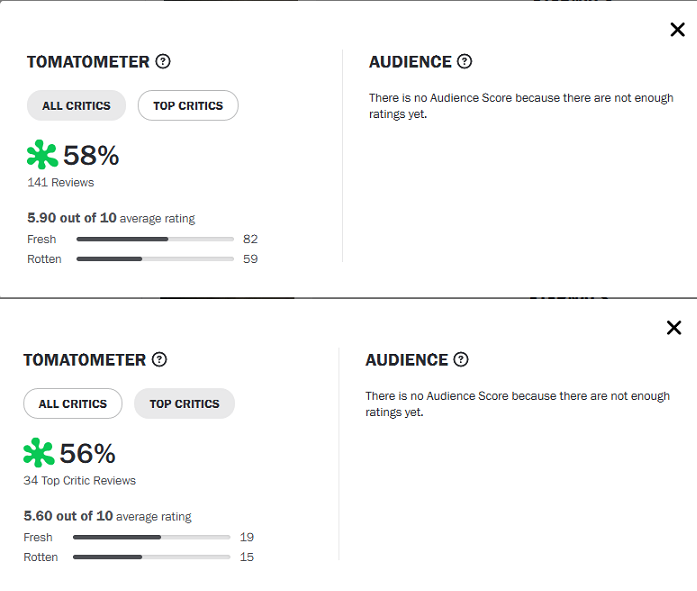The width and height of the screenshot is (697, 591).
Task: Click the Rotten bar showing 59
Action: pos(155,259)
